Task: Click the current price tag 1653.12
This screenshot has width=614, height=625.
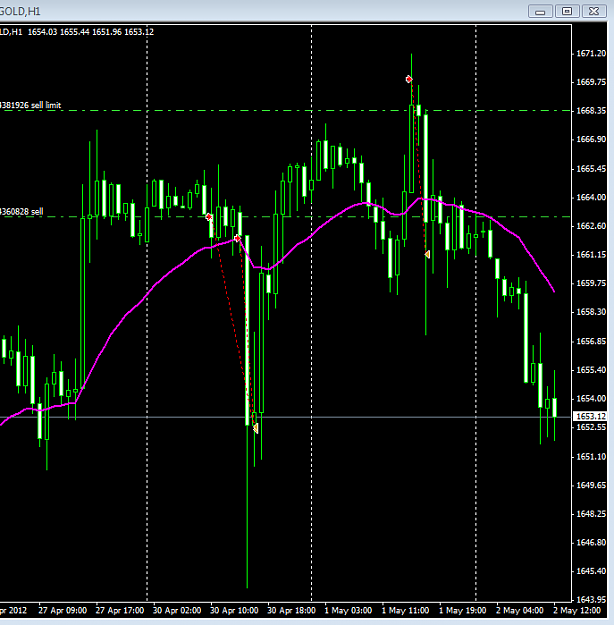Action: (x=590, y=416)
